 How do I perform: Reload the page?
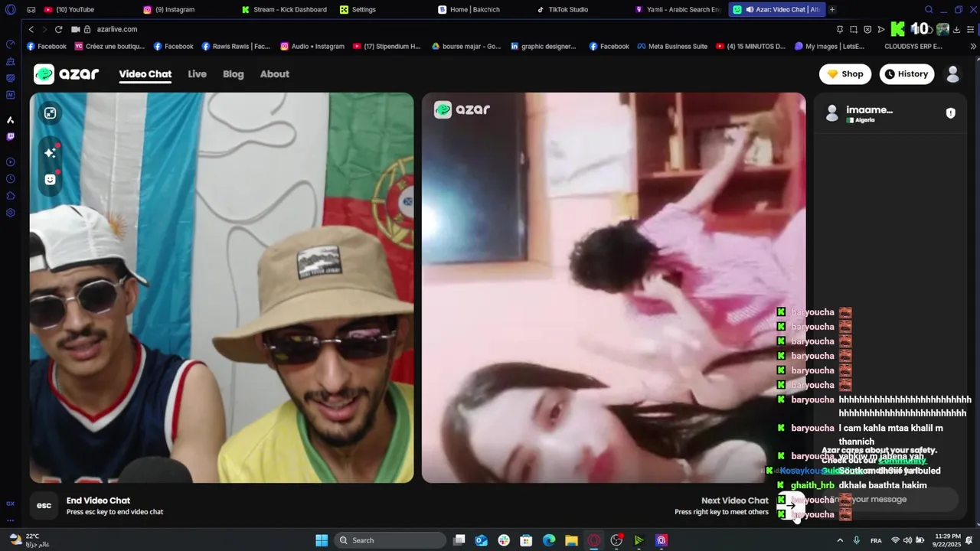click(x=58, y=29)
